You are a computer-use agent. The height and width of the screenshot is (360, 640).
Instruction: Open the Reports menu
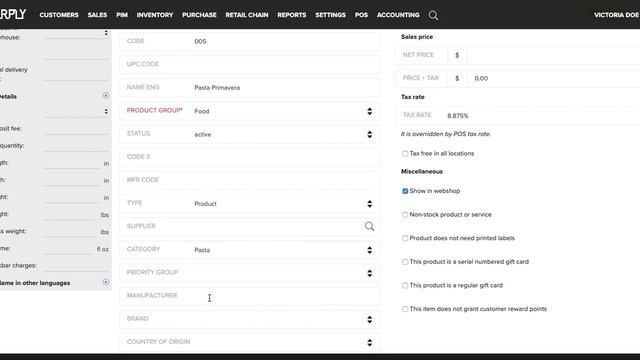point(291,15)
